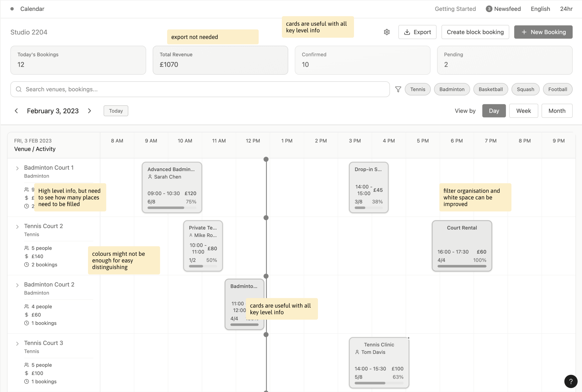Viewport: 582px width, 392px height.
Task: Expand the Badminton Court 1 row
Action: click(x=17, y=168)
